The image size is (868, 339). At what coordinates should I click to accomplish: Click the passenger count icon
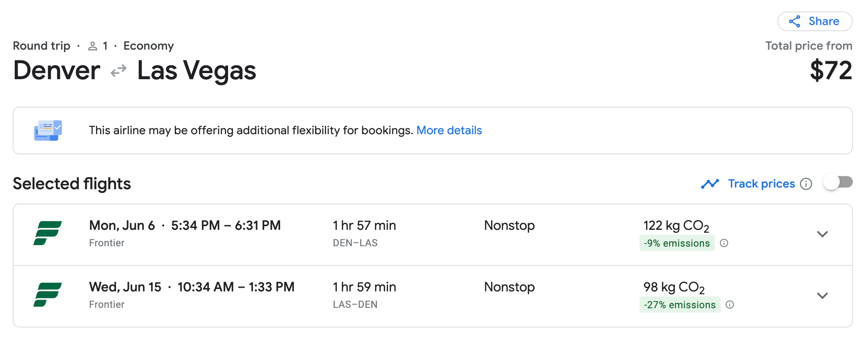tap(93, 46)
